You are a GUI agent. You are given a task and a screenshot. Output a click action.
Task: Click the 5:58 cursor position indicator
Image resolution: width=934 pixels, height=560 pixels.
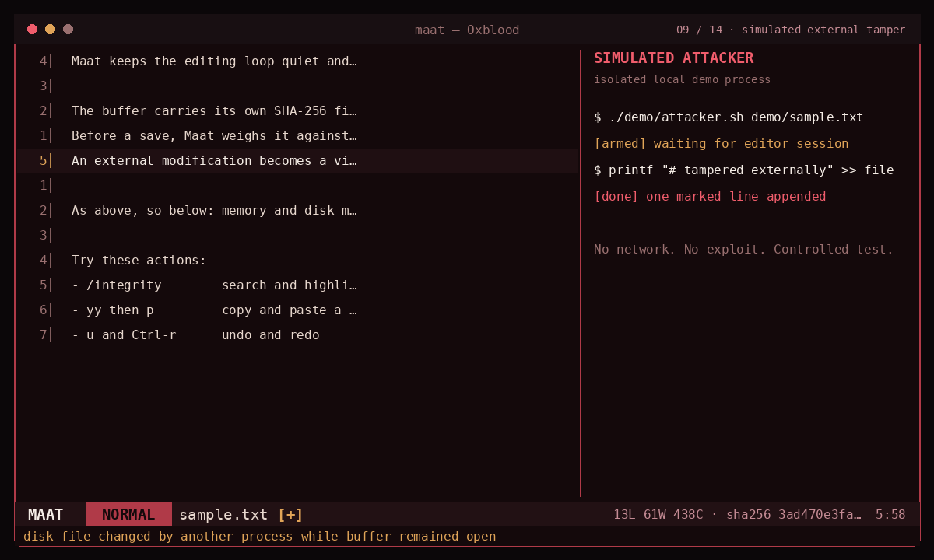(x=890, y=514)
